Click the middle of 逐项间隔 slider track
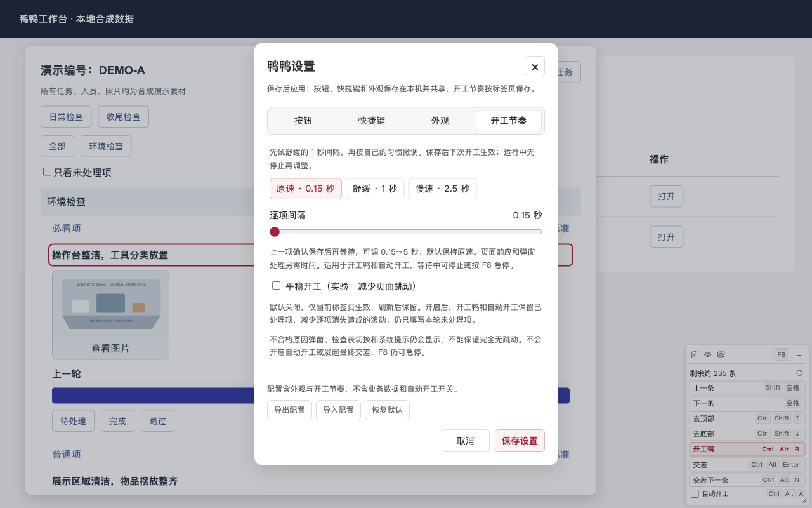 point(406,232)
